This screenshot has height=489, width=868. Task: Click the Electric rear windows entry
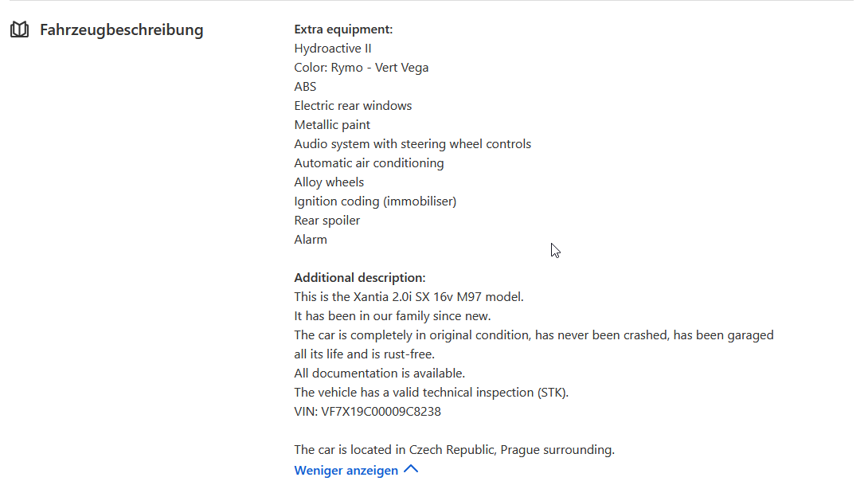[x=354, y=106]
